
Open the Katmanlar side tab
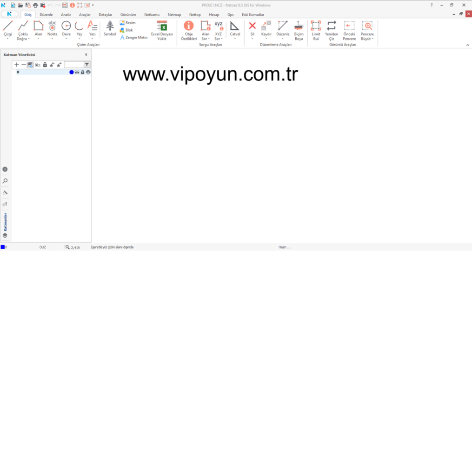point(5,225)
